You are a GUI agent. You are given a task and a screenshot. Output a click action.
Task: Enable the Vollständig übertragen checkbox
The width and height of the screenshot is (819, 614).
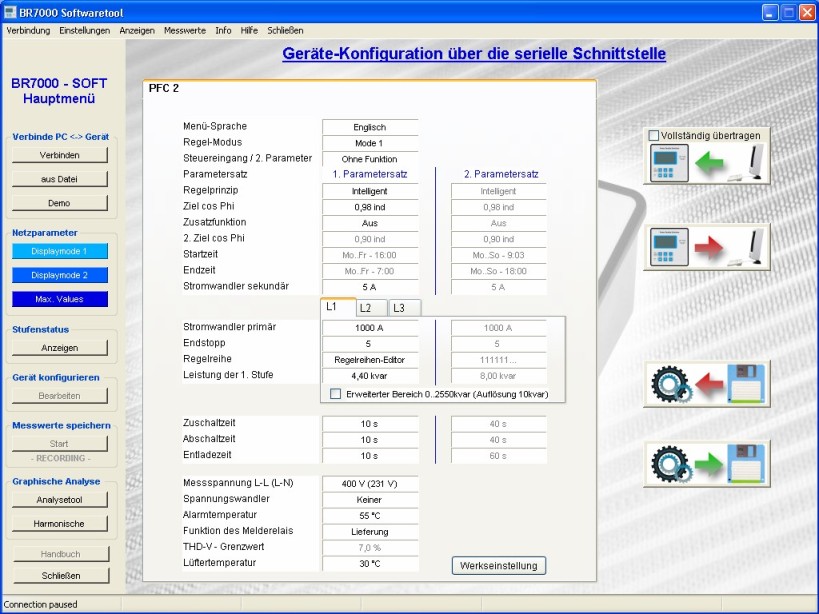[653, 135]
